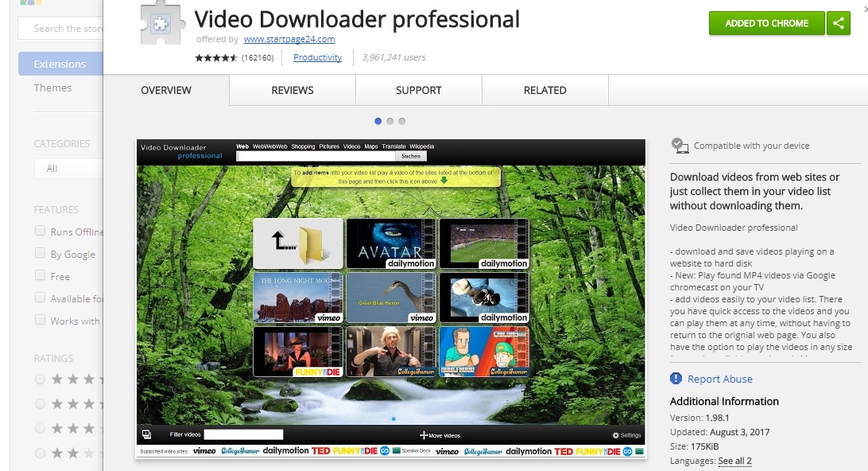This screenshot has height=471, width=868.
Task: Open the Support tab
Action: tap(418, 91)
